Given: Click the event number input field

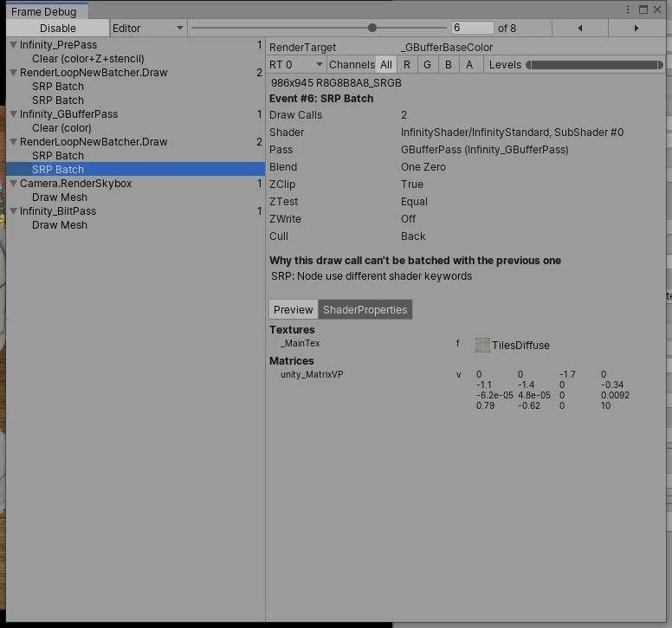Looking at the screenshot, I should (x=472, y=29).
